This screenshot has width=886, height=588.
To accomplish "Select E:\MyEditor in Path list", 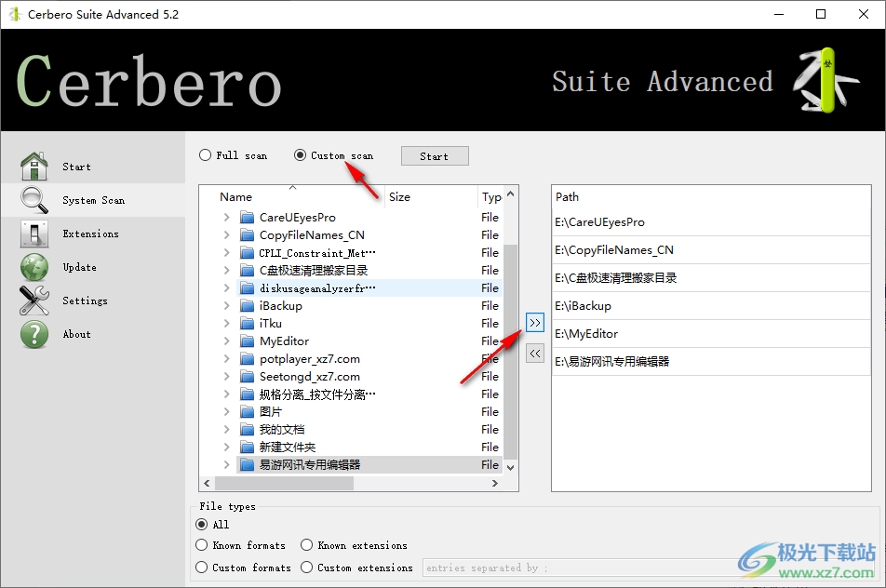I will [x=711, y=334].
